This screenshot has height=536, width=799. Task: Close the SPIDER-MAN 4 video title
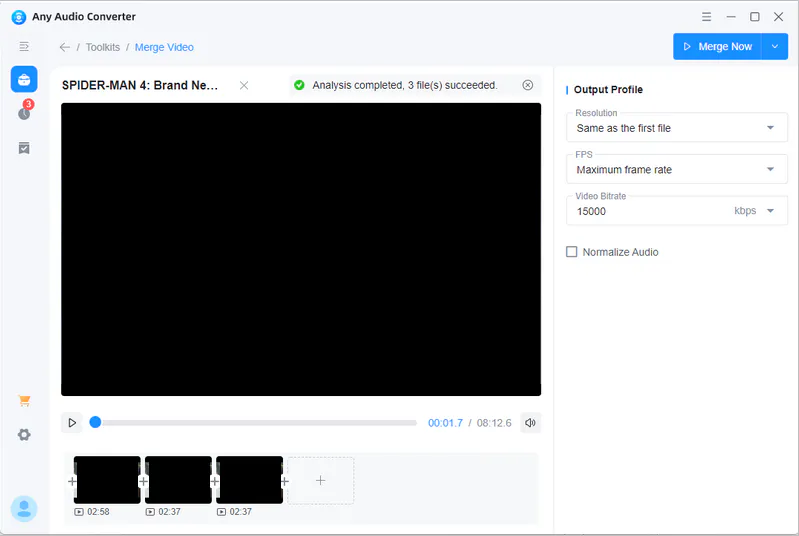244,85
